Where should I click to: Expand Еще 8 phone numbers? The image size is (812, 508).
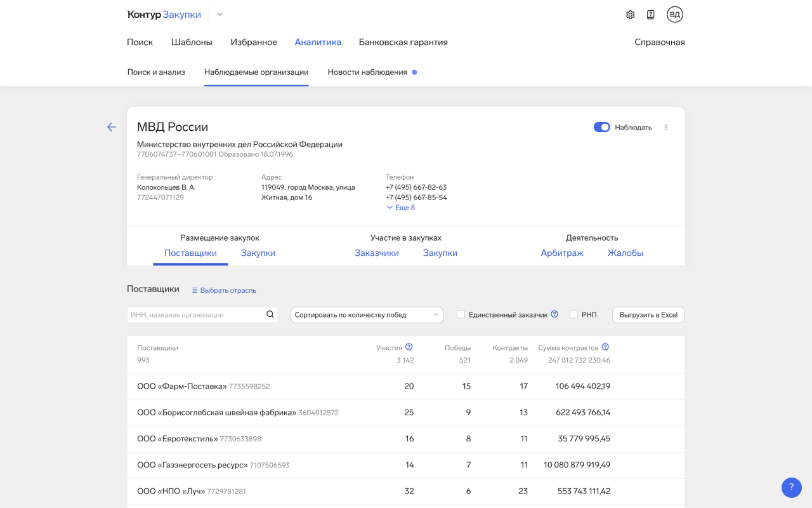click(x=400, y=208)
